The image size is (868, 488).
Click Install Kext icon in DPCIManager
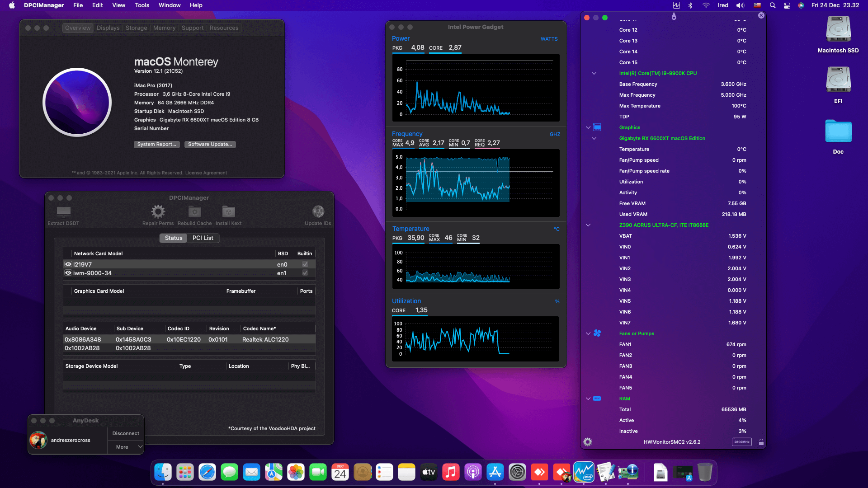228,211
